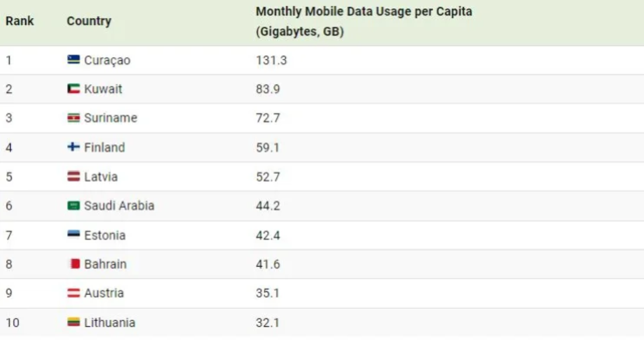Click the Saudi Arabia country name

pos(119,206)
